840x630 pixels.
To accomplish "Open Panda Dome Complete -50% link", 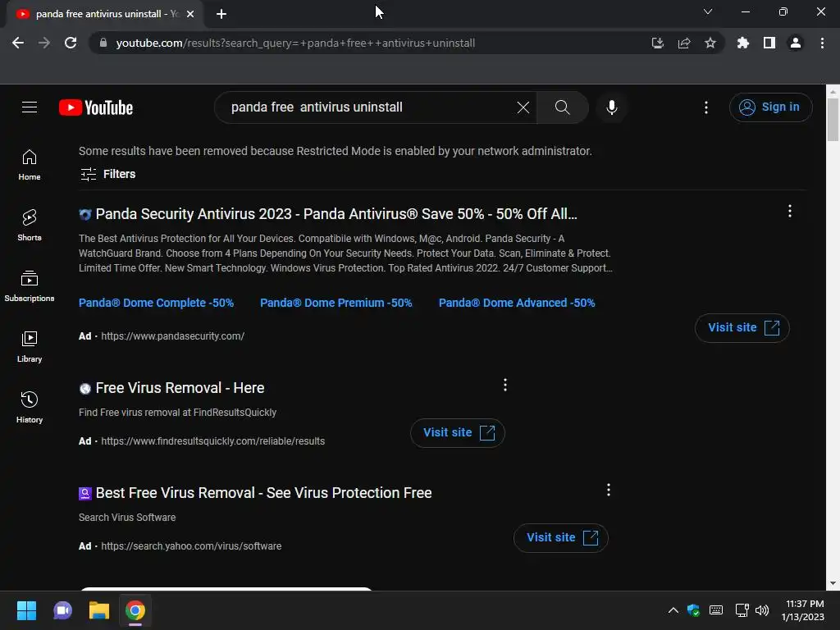I will point(156,303).
